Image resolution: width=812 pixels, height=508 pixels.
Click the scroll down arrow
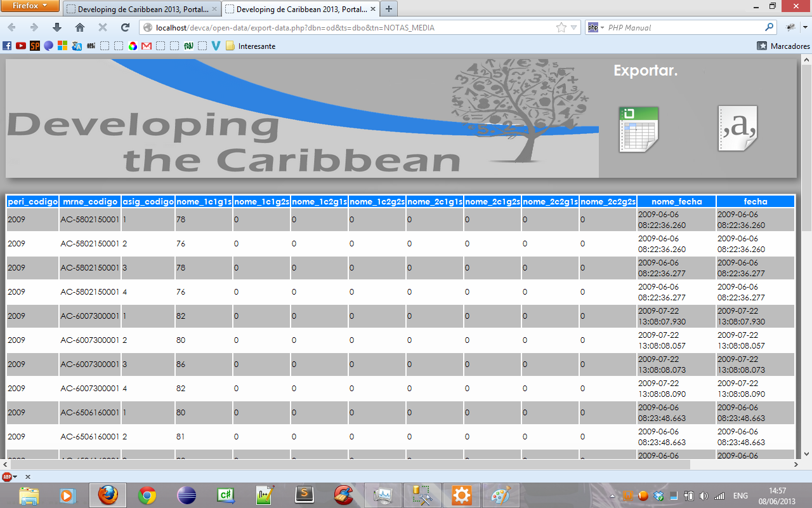coord(806,453)
